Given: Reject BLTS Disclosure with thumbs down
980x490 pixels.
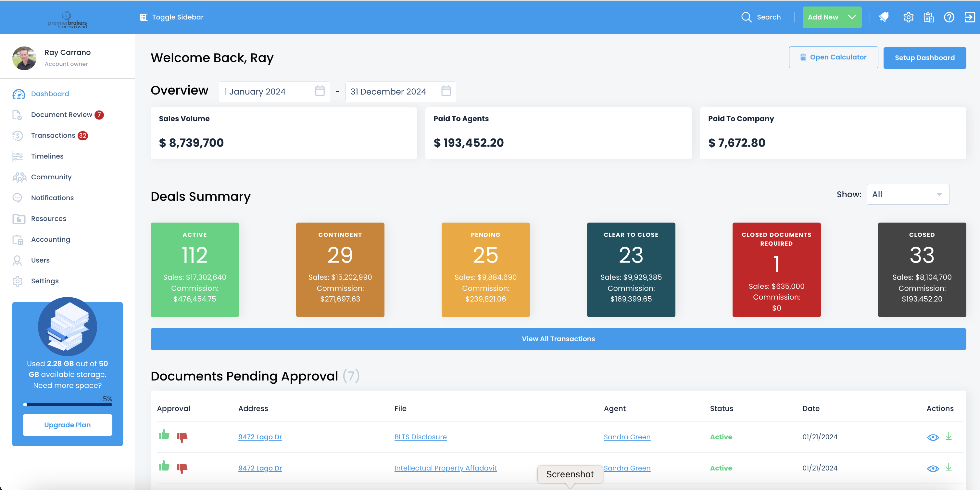Looking at the screenshot, I should [182, 437].
